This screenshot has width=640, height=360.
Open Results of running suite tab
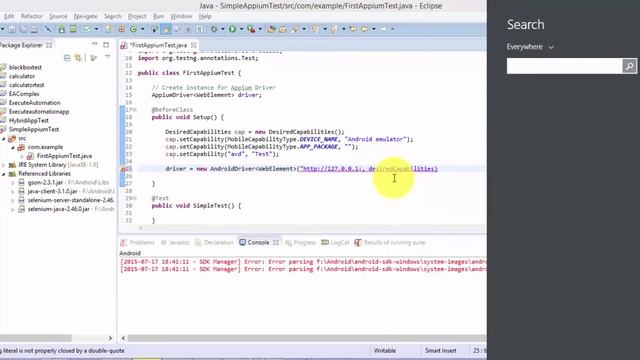tap(390, 242)
